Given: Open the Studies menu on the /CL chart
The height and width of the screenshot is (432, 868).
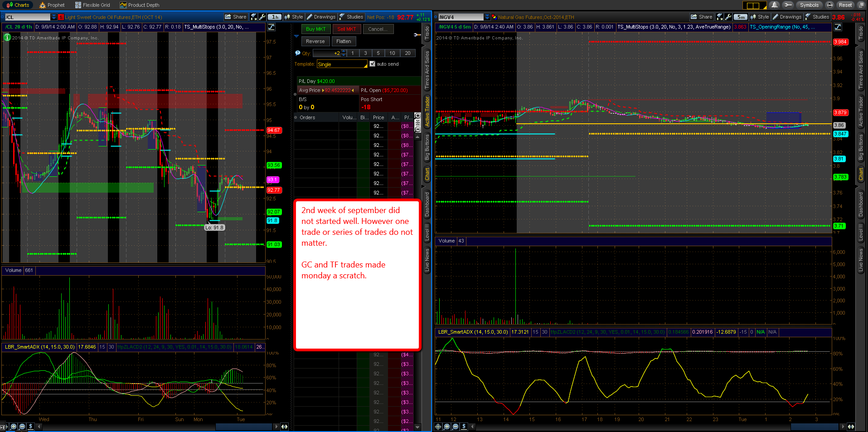Looking at the screenshot, I should (x=351, y=17).
